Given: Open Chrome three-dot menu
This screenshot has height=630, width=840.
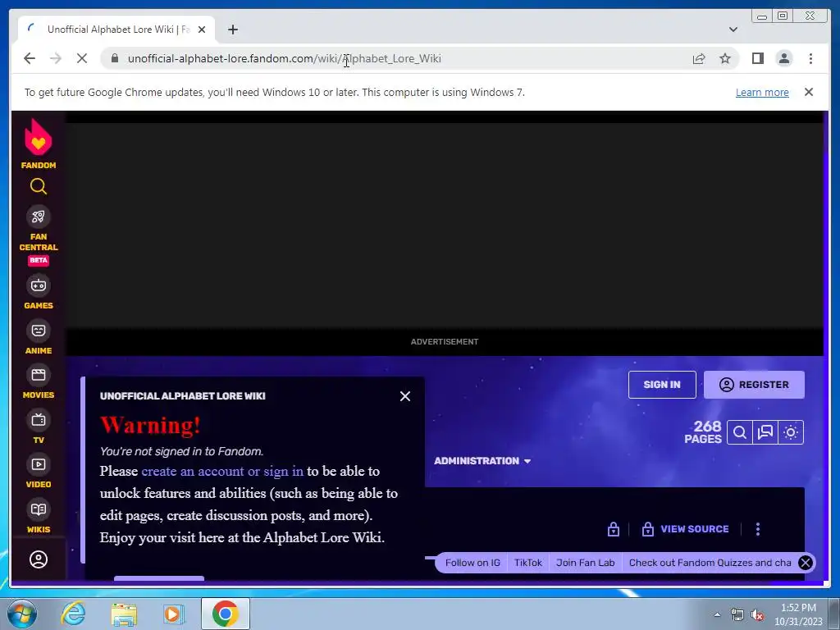Looking at the screenshot, I should [810, 58].
